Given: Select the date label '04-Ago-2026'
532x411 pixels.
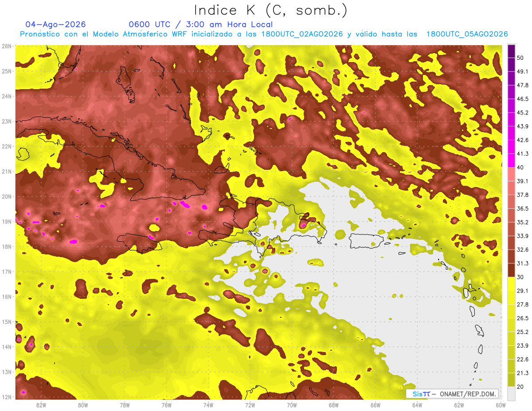Looking at the screenshot, I should (x=56, y=24).
